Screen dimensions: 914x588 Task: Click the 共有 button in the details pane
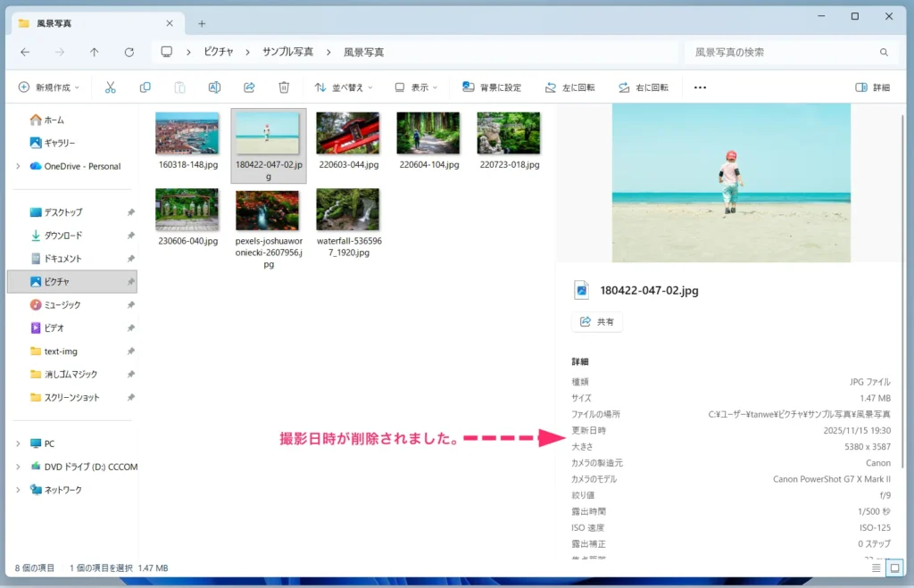coord(596,321)
